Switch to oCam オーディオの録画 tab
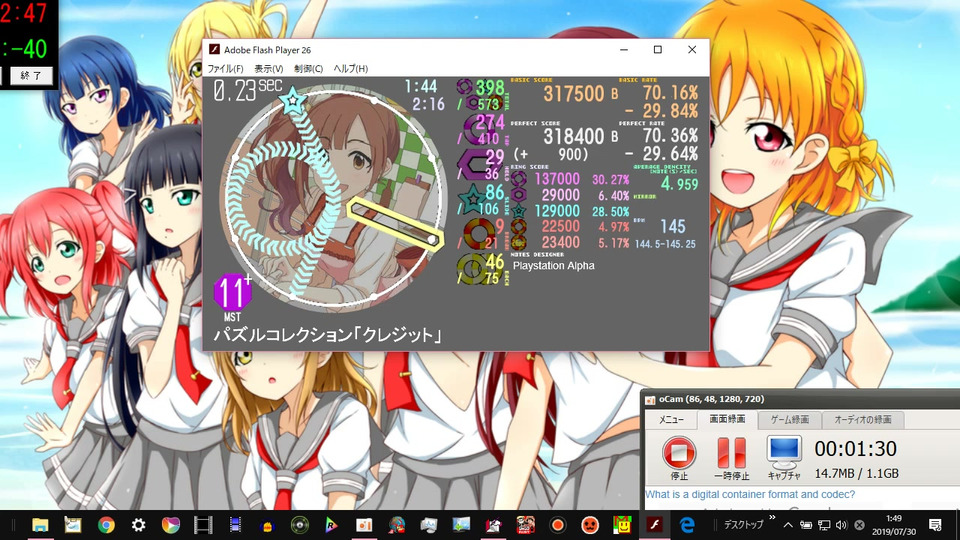960x540 pixels. pyautogui.click(x=862, y=420)
